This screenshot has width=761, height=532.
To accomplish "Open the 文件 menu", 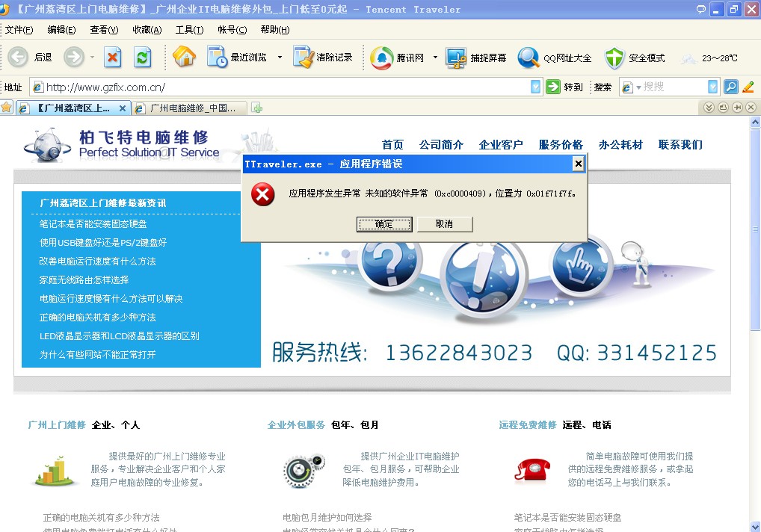I will [x=19, y=30].
